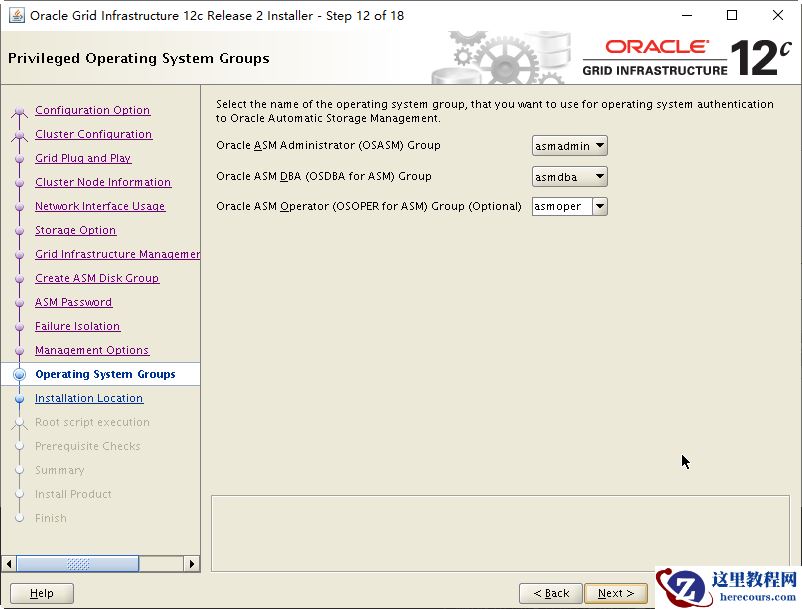Click the Java installer title bar icon
802x609 pixels.
pos(17,15)
